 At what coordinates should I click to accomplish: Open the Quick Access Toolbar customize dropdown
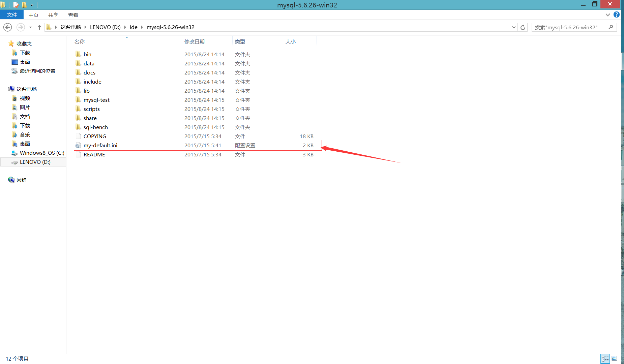point(32,5)
